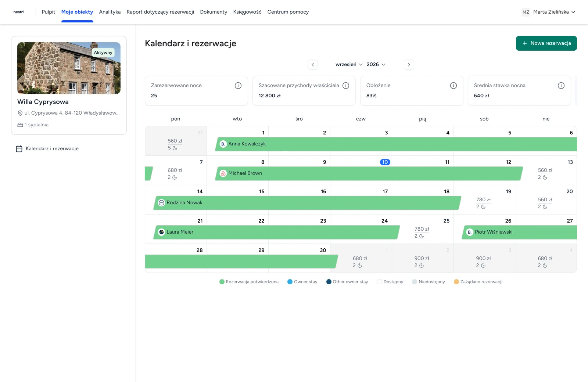The height and width of the screenshot is (382, 588).
Task: Select the Moje obiekty tab
Action: 77,12
